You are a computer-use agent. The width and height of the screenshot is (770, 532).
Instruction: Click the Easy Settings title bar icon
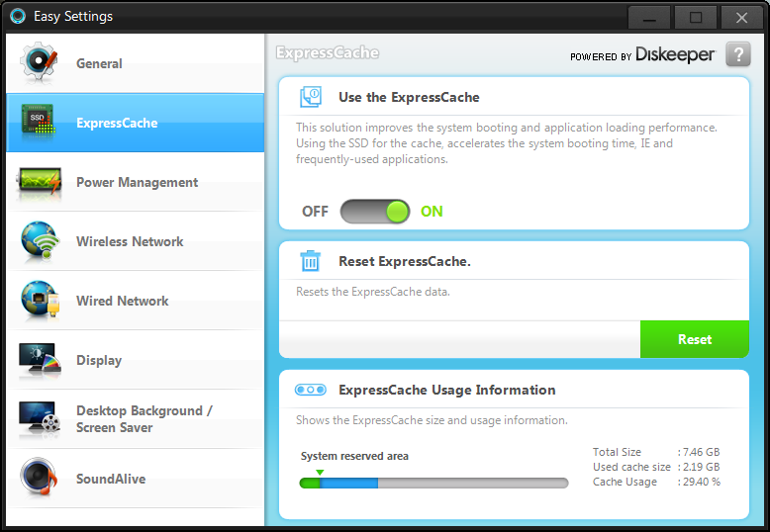[17, 16]
